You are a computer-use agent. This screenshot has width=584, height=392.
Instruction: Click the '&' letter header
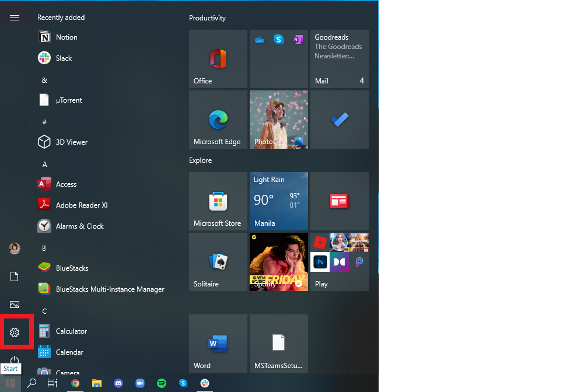(44, 80)
